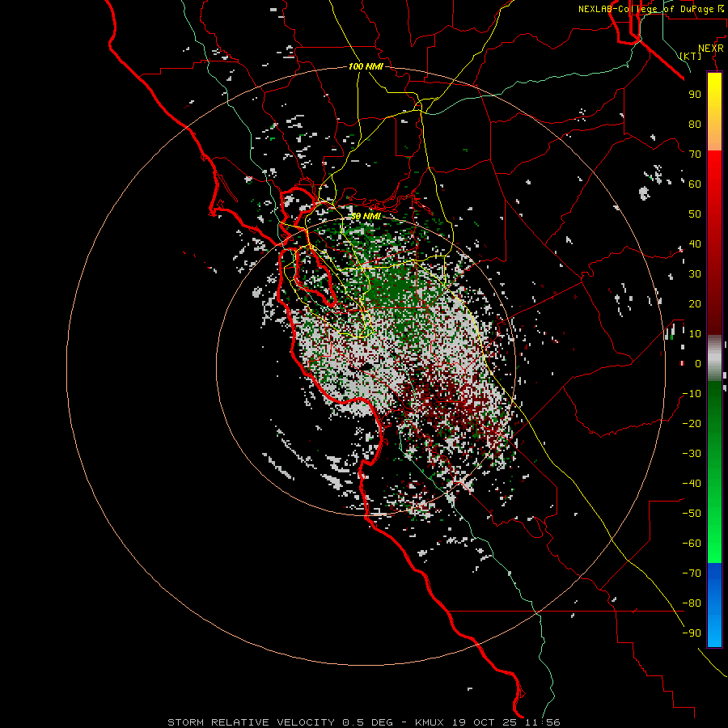
Task: Click the "-70" scale label
Action: (x=692, y=574)
